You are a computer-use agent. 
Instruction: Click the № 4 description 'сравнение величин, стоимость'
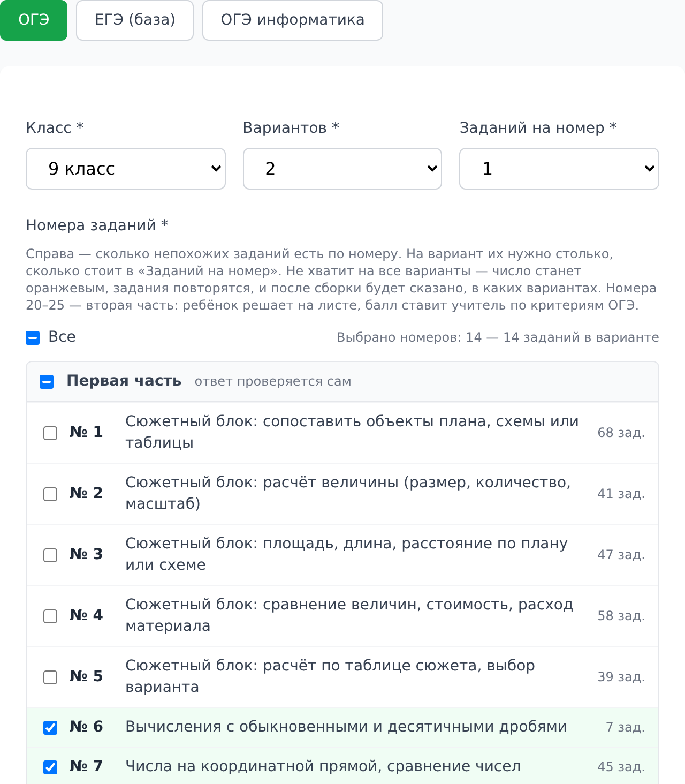(x=349, y=615)
